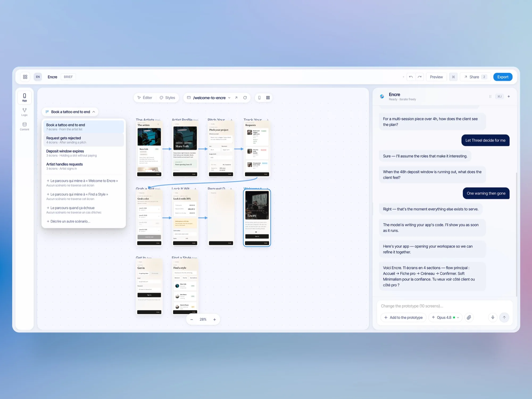The image size is (532, 399).
Task: Open the dashboard grid icon in top bar
Action: click(25, 77)
